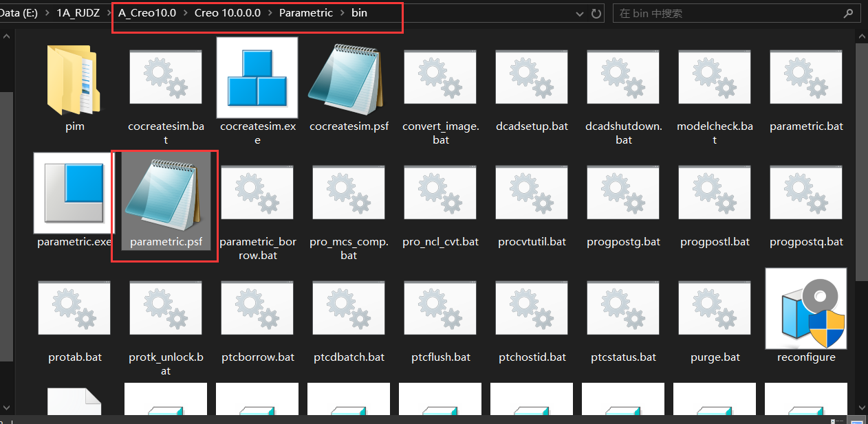Screen dimensions: 868x424
Task: Select the pro_ncl_cvt.bat file icon
Action: [x=440, y=193]
